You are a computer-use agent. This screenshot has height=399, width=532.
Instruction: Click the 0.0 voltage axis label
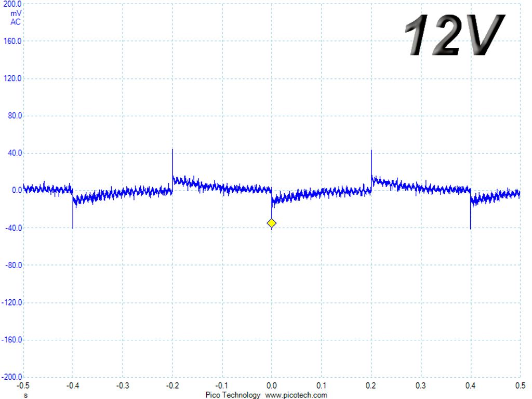(x=17, y=190)
